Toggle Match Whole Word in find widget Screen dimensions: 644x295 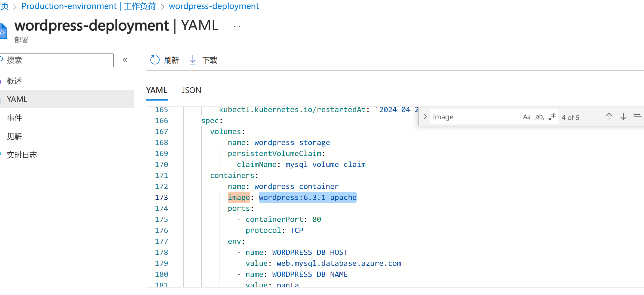(x=539, y=117)
